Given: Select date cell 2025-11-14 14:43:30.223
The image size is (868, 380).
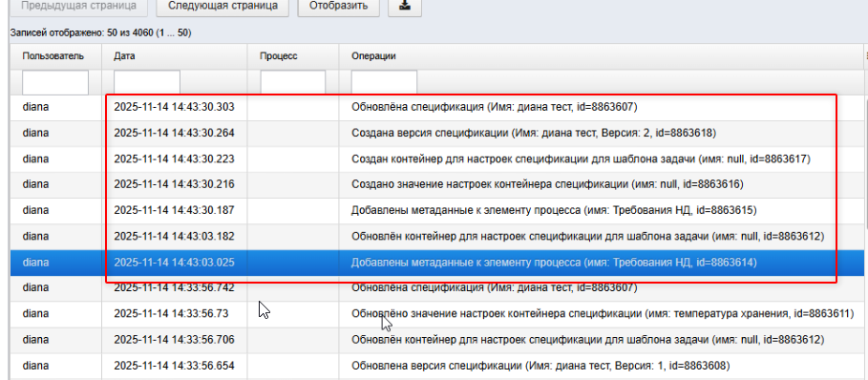Looking at the screenshot, I should tap(174, 158).
